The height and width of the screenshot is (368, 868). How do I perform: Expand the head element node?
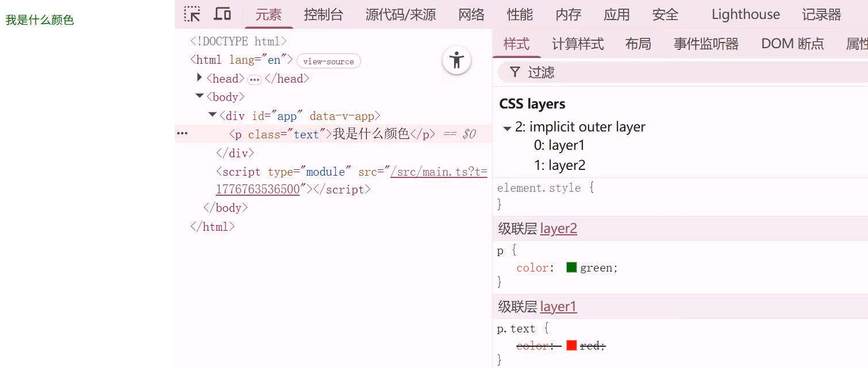point(199,78)
